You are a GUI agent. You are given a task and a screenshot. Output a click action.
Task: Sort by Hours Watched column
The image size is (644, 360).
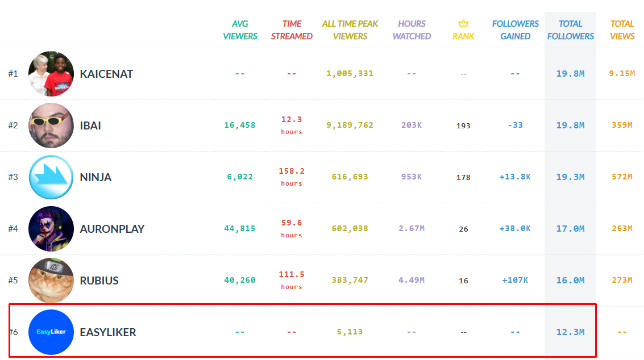pos(412,30)
